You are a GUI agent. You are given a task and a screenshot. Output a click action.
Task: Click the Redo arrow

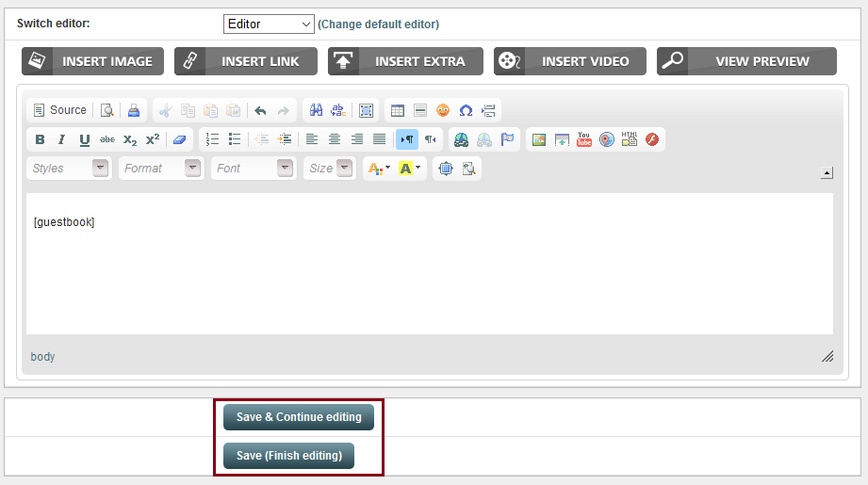[x=283, y=110]
